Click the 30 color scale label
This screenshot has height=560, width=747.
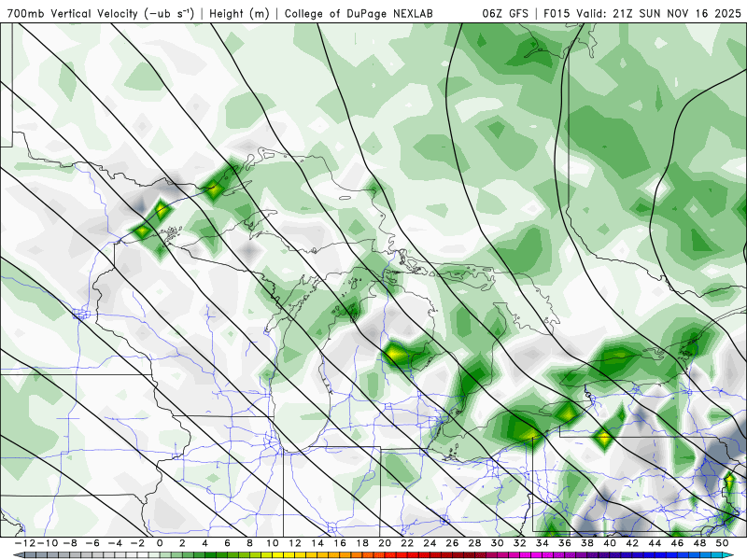[498, 543]
